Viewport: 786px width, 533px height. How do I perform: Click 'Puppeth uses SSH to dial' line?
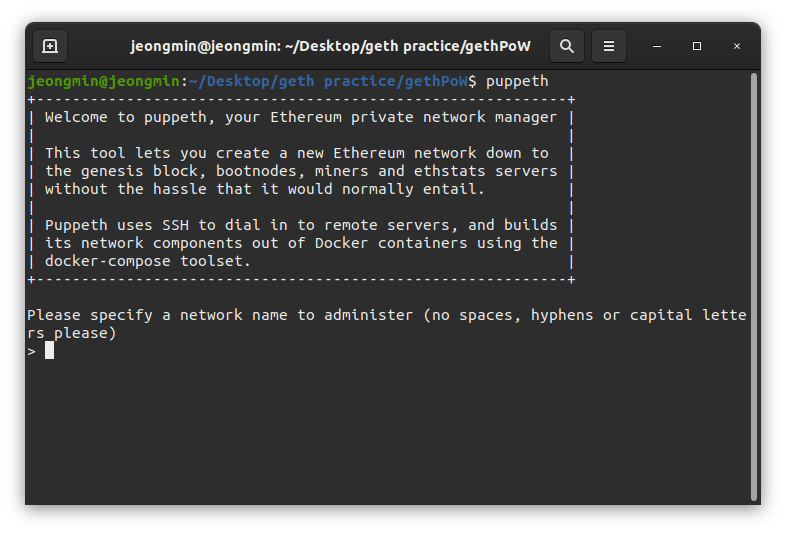[301, 225]
